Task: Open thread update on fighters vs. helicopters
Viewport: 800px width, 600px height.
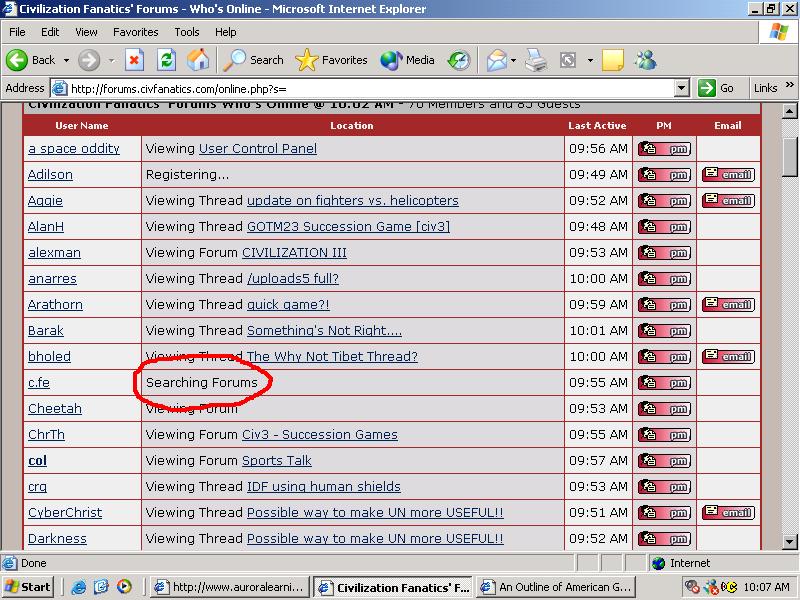Action: click(x=353, y=201)
